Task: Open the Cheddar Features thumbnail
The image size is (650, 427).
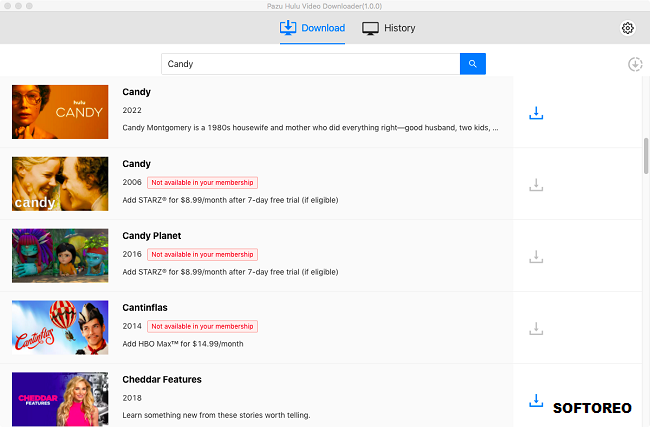Action: click(x=60, y=399)
